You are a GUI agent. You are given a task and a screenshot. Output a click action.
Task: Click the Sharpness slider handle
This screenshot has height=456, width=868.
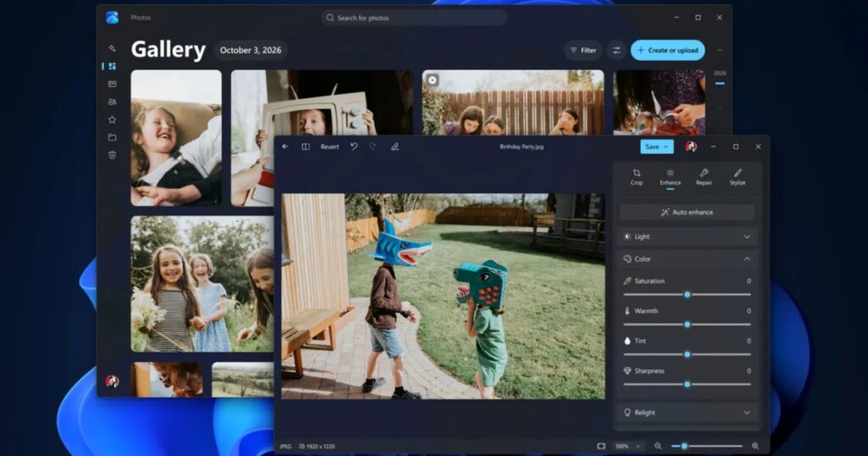point(687,385)
